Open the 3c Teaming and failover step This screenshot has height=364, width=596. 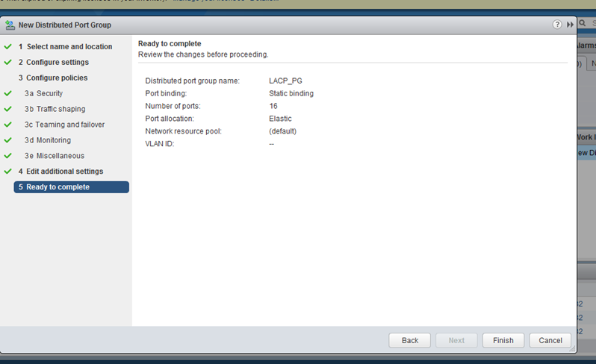(x=65, y=125)
